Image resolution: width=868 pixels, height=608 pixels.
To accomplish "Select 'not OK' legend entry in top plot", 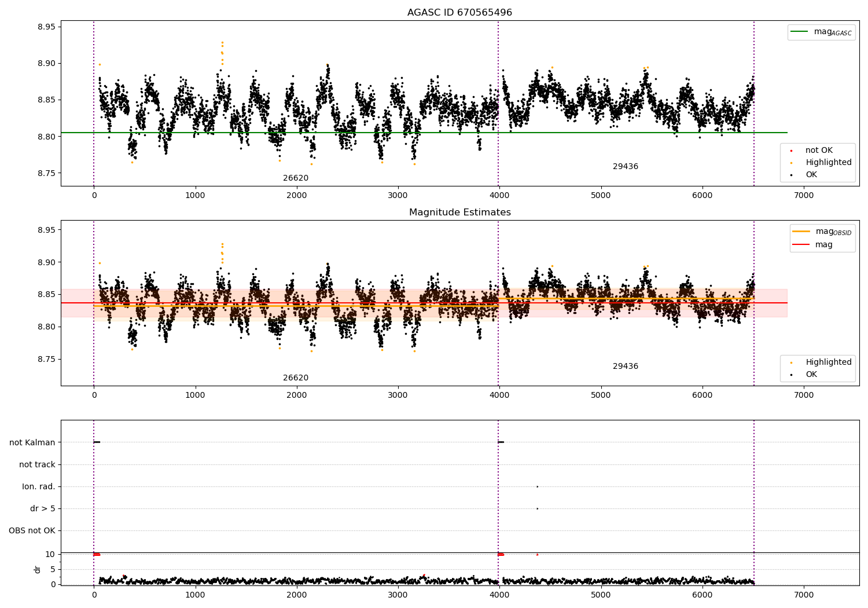I will [x=819, y=150].
